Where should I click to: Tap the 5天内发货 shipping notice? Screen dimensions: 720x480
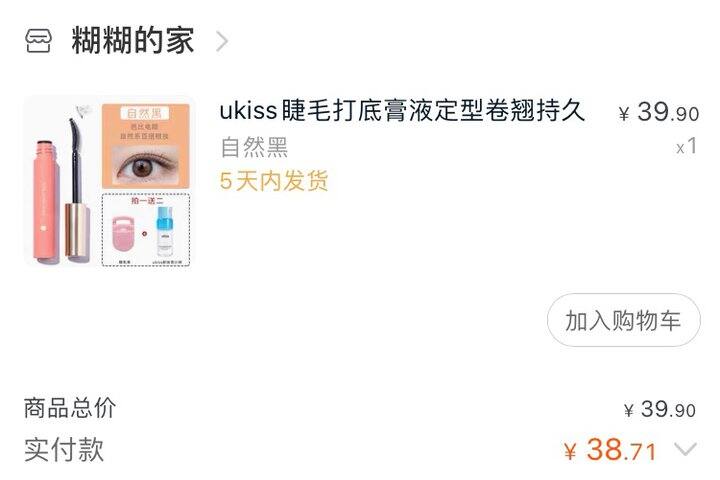pyautogui.click(x=274, y=181)
